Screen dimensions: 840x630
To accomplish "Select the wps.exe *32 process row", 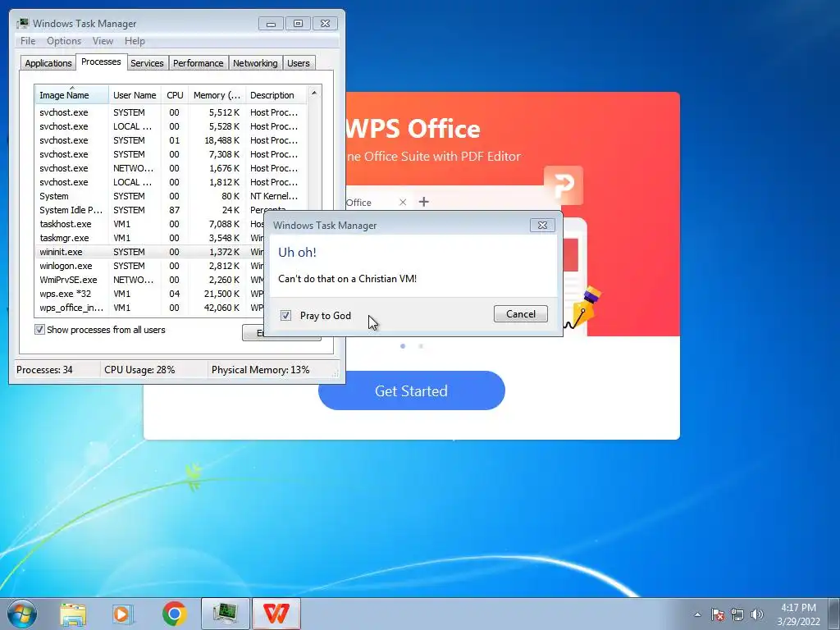I will pos(150,294).
